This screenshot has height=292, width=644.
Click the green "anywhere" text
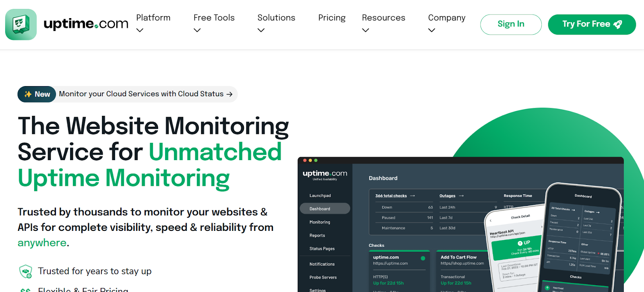pyautogui.click(x=42, y=243)
